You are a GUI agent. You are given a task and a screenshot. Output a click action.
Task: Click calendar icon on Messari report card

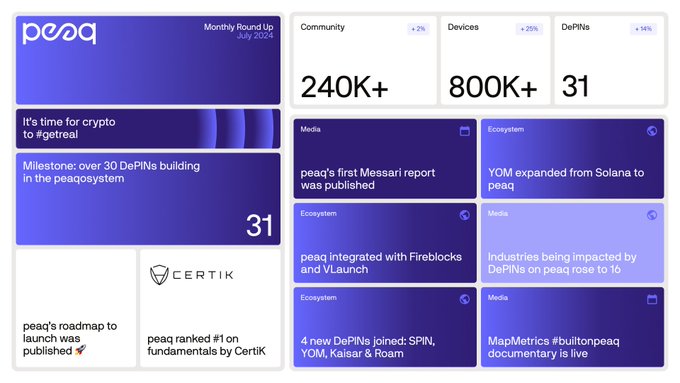[464, 131]
